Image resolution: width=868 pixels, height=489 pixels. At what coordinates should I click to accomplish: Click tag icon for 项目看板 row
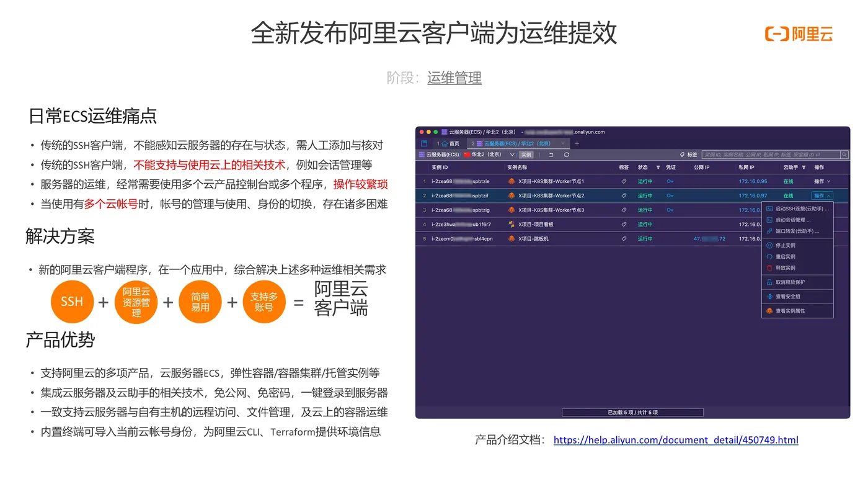(x=624, y=224)
